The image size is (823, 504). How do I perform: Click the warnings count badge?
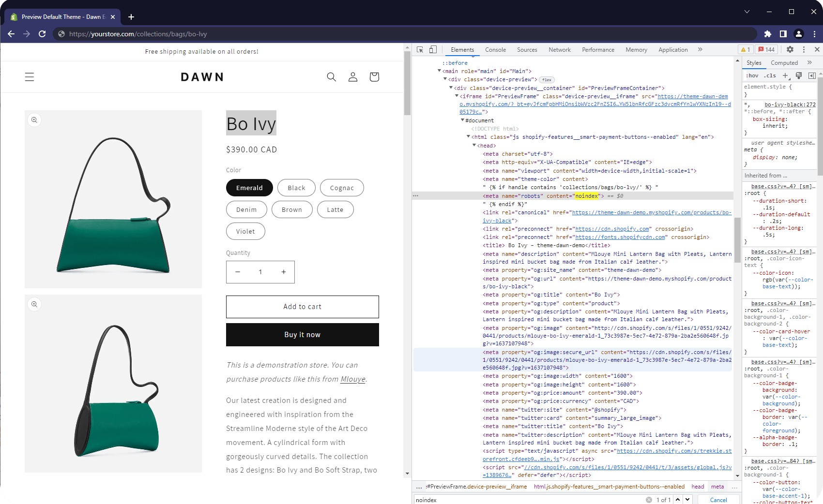click(746, 49)
